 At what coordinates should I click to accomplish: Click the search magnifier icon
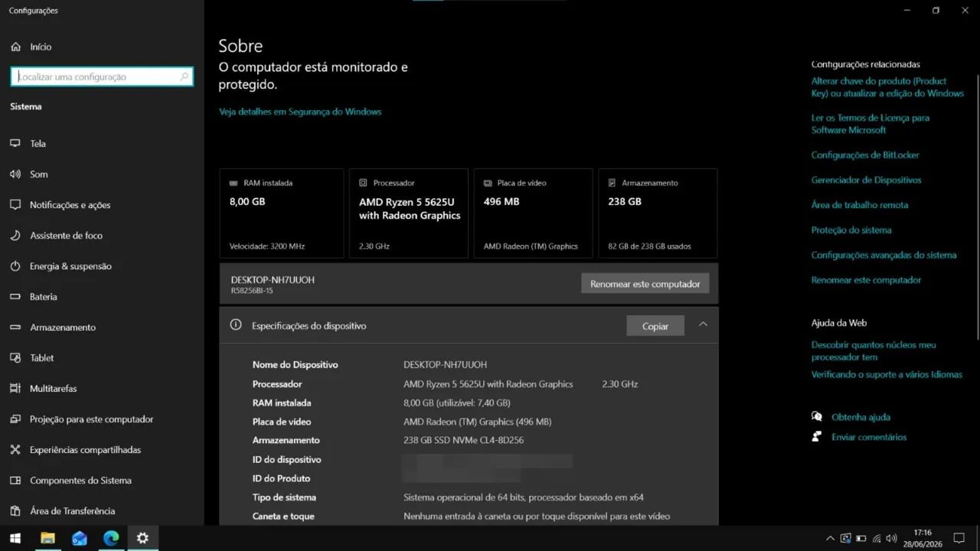(x=184, y=77)
